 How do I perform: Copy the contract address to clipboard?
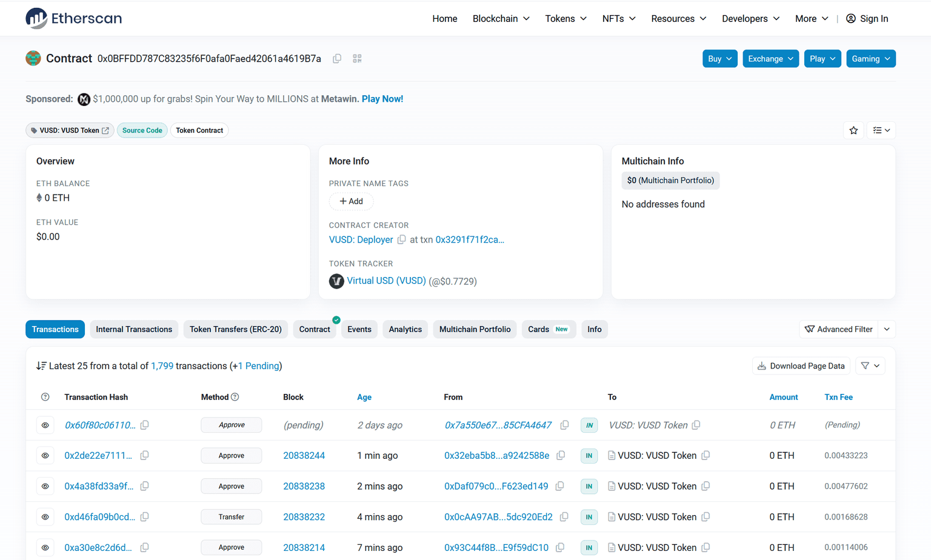point(337,59)
